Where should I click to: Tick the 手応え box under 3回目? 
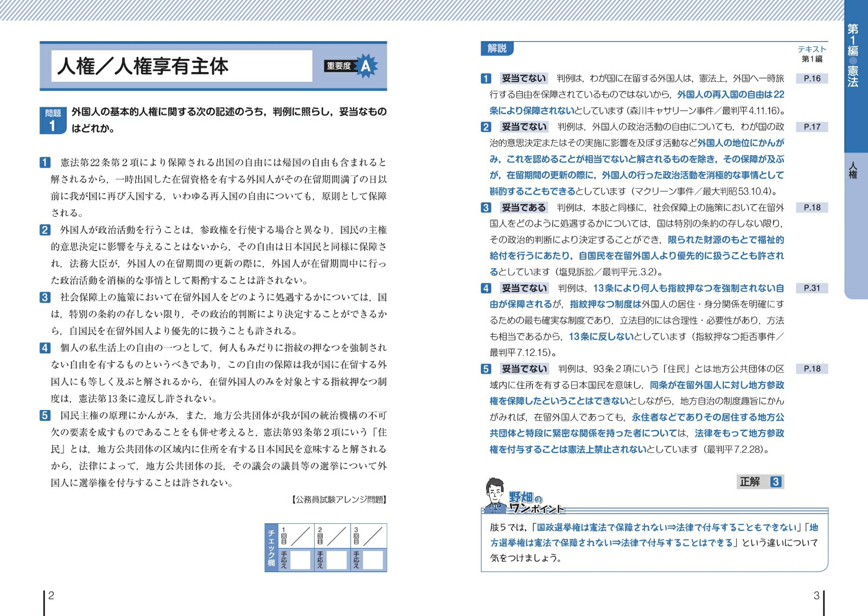pyautogui.click(x=373, y=560)
